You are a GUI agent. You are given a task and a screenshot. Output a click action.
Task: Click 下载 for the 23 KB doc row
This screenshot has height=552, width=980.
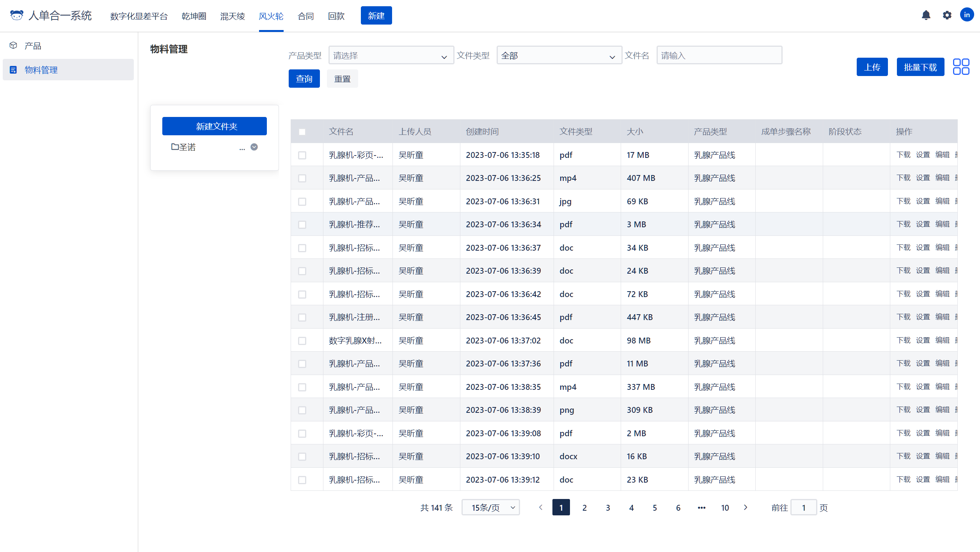point(904,479)
